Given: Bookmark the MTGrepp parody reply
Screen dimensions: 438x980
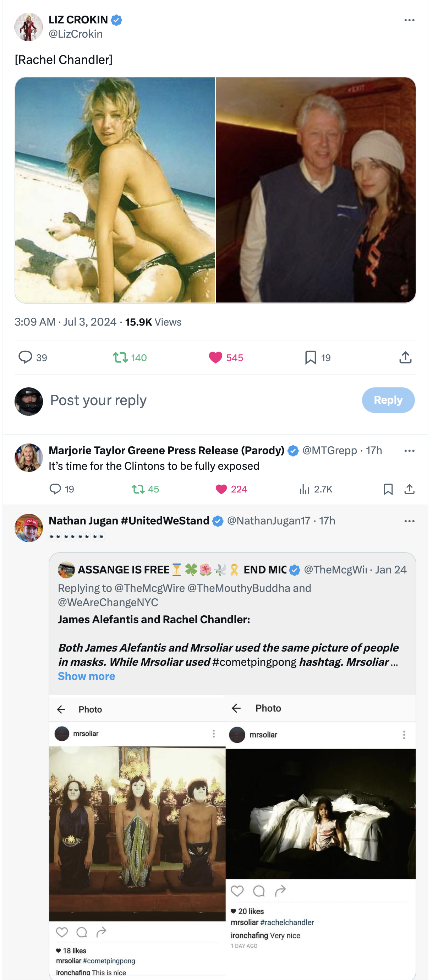Looking at the screenshot, I should tap(388, 489).
